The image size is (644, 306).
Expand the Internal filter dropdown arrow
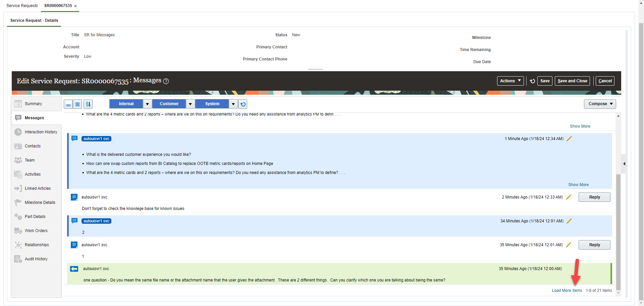coord(147,104)
